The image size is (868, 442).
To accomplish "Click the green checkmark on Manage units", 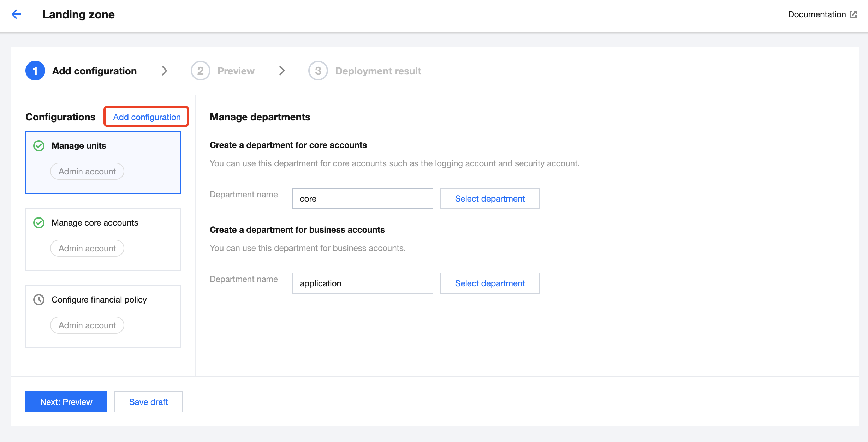I will coord(39,145).
